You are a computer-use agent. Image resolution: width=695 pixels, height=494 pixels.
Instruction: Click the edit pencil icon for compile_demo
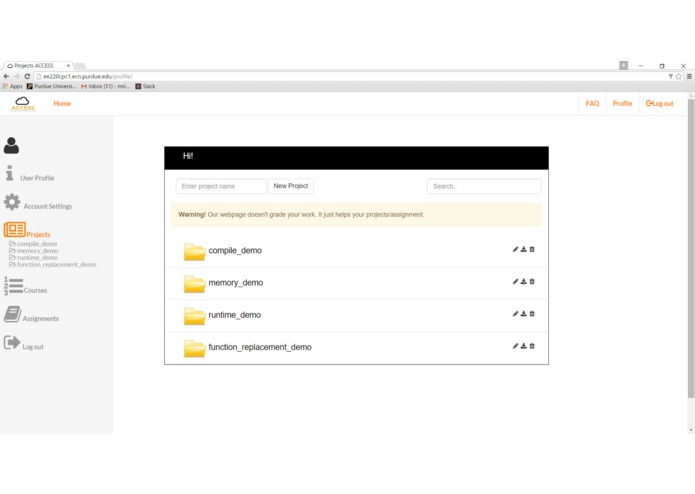[x=515, y=249]
